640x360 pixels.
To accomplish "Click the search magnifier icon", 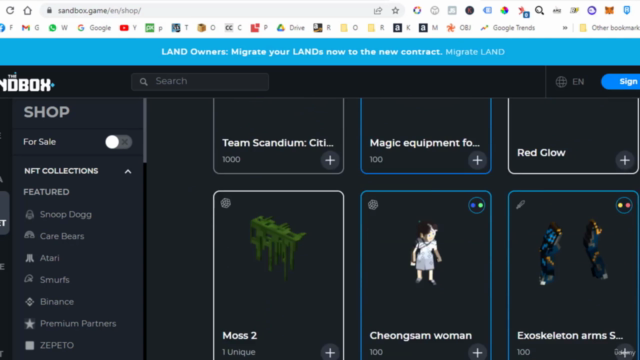I will pyautogui.click(x=143, y=82).
